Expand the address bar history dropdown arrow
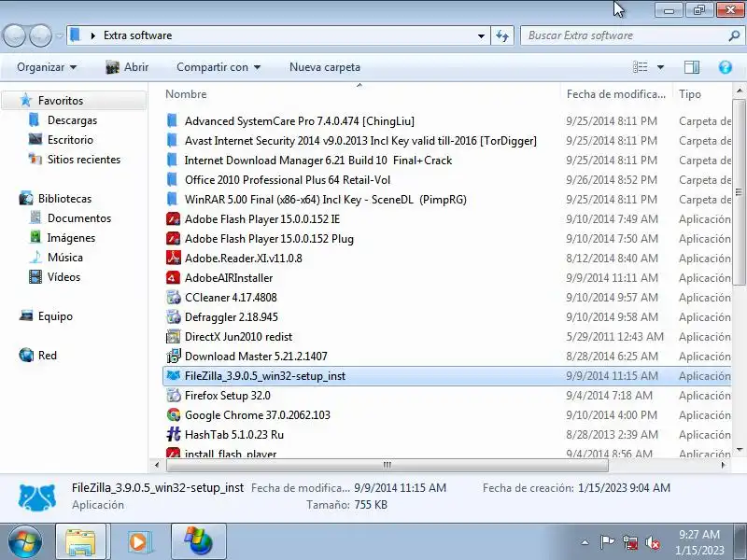The width and height of the screenshot is (747, 560). coord(481,35)
